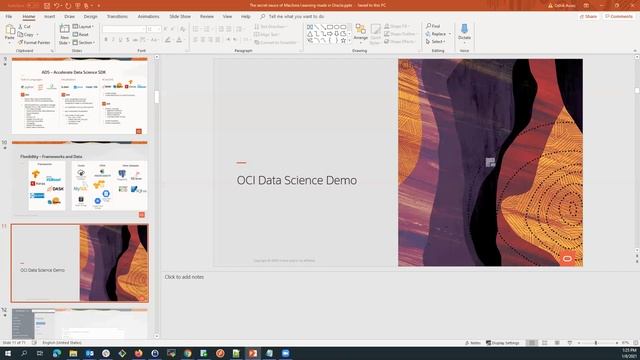640x360 pixels.
Task: Switch to the Slide Show tab
Action: pyautogui.click(x=180, y=16)
